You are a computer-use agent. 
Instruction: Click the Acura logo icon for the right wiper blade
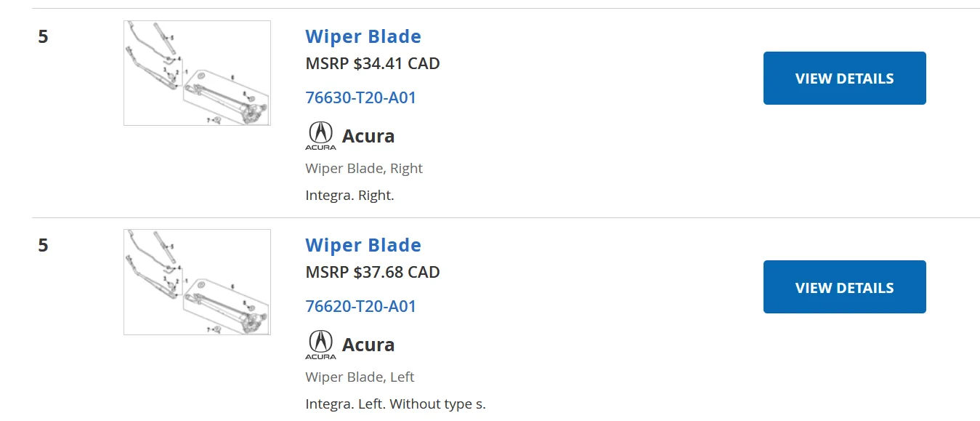(320, 135)
